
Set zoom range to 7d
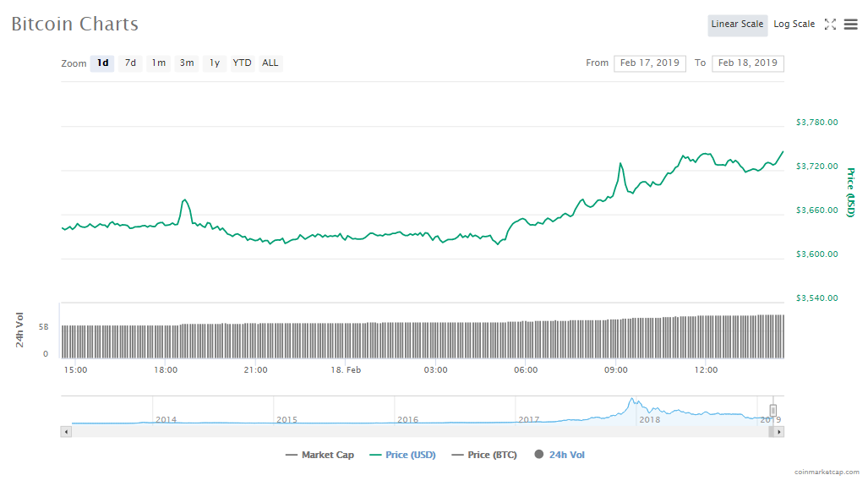[130, 63]
